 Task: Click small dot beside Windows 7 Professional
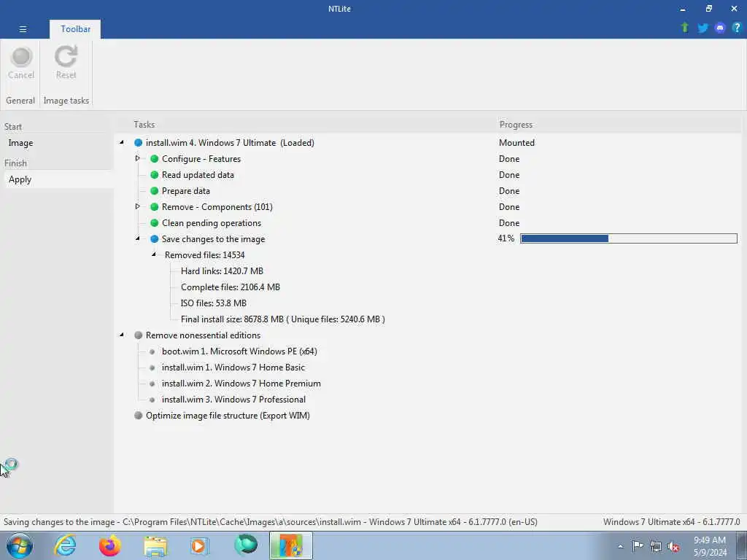[x=152, y=400]
